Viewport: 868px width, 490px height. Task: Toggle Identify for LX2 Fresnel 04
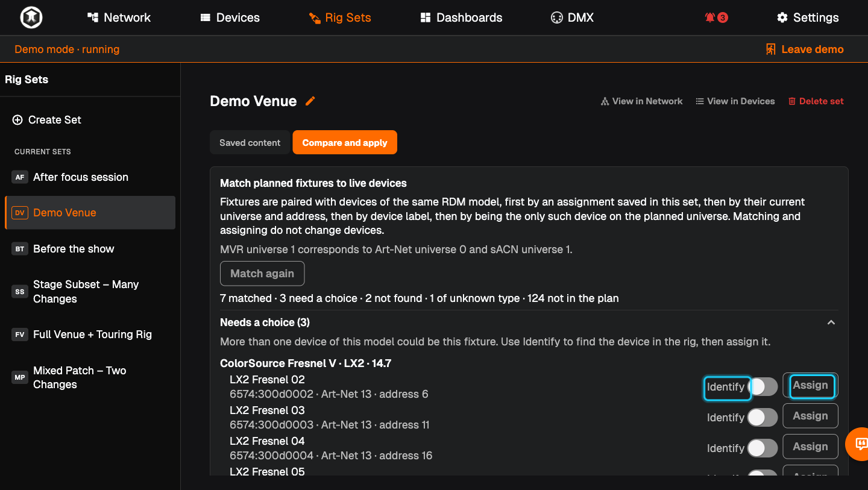[763, 448]
